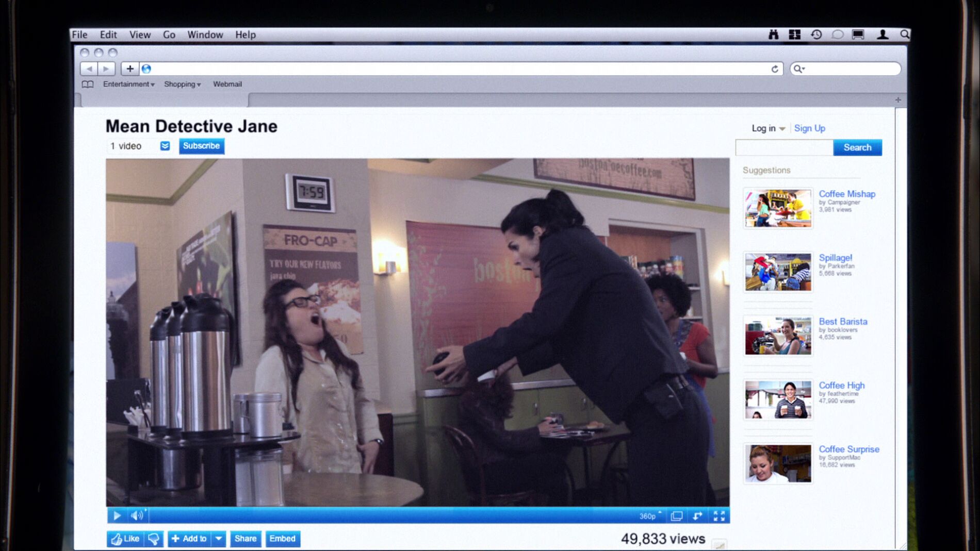Open the bookmarks book icon

click(88, 84)
